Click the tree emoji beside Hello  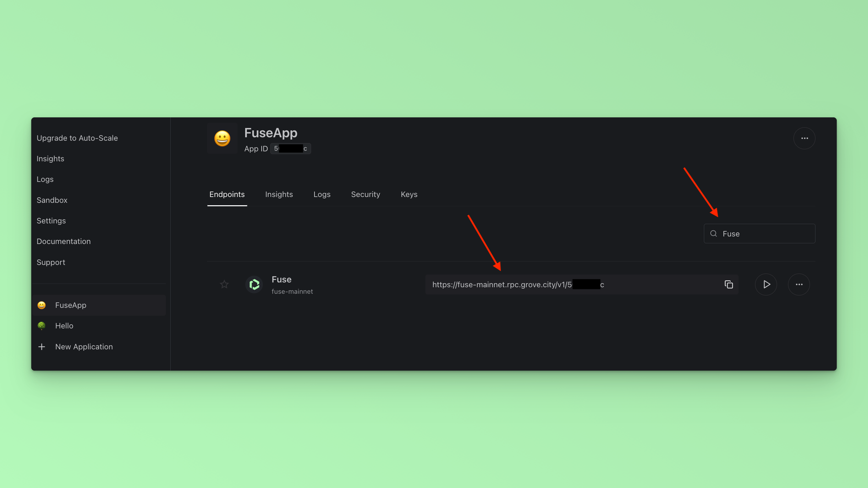(42, 326)
